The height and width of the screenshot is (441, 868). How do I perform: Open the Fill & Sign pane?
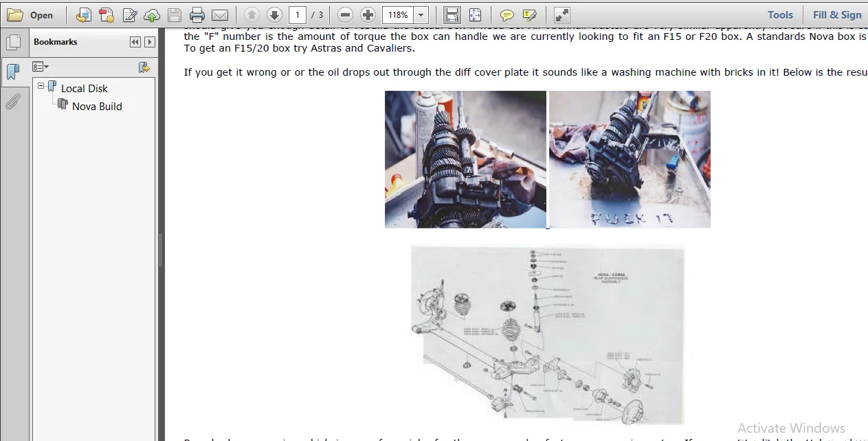[837, 14]
